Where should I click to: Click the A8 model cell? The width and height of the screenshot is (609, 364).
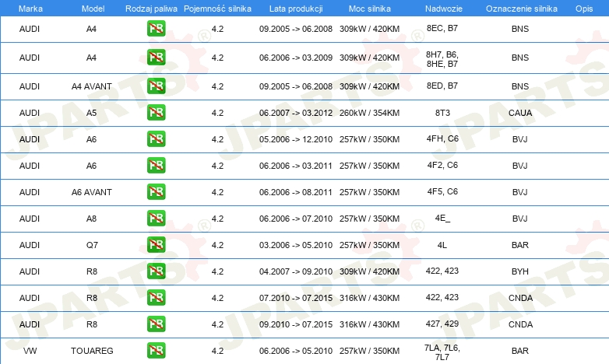pyautogui.click(x=91, y=219)
